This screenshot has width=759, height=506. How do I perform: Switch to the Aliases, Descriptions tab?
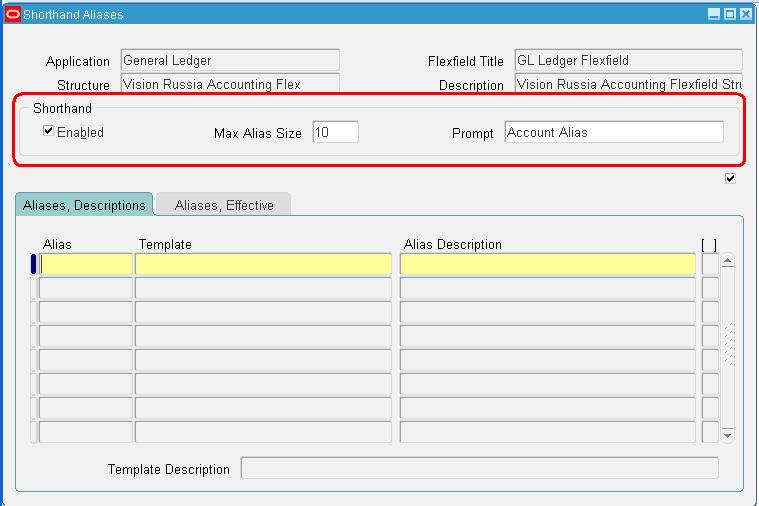[84, 205]
